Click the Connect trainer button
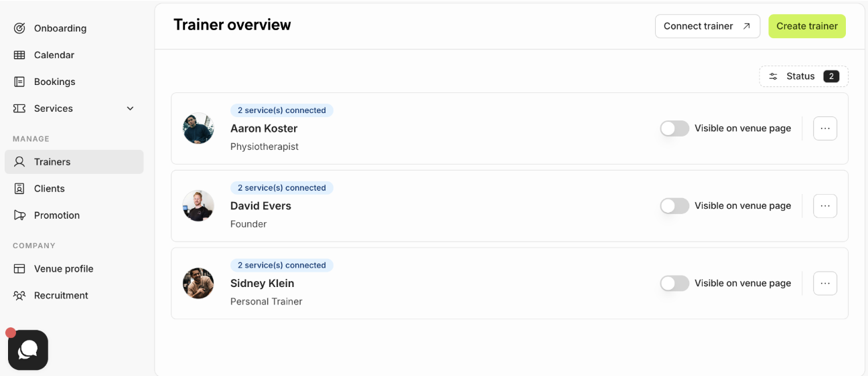 707,26
